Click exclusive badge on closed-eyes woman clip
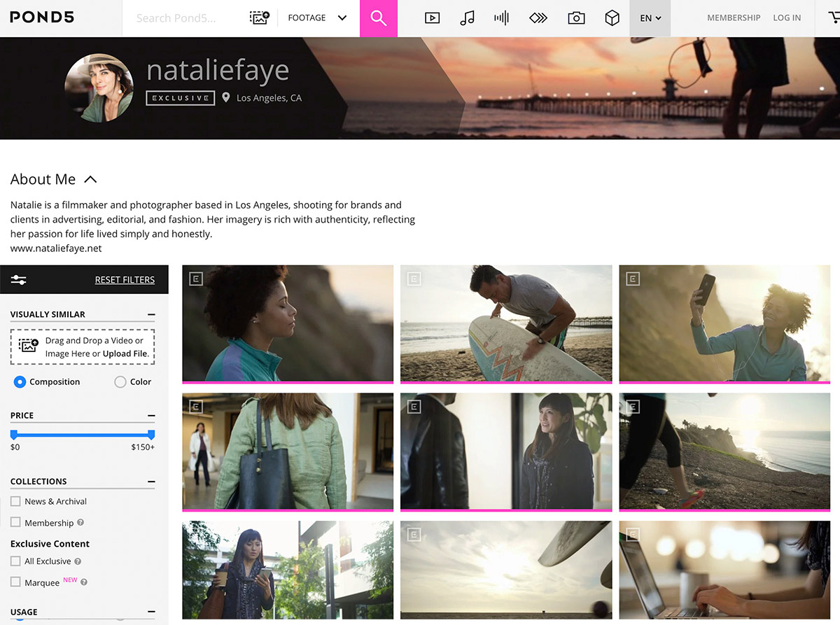Viewport: 840px width, 625px height. (x=196, y=279)
